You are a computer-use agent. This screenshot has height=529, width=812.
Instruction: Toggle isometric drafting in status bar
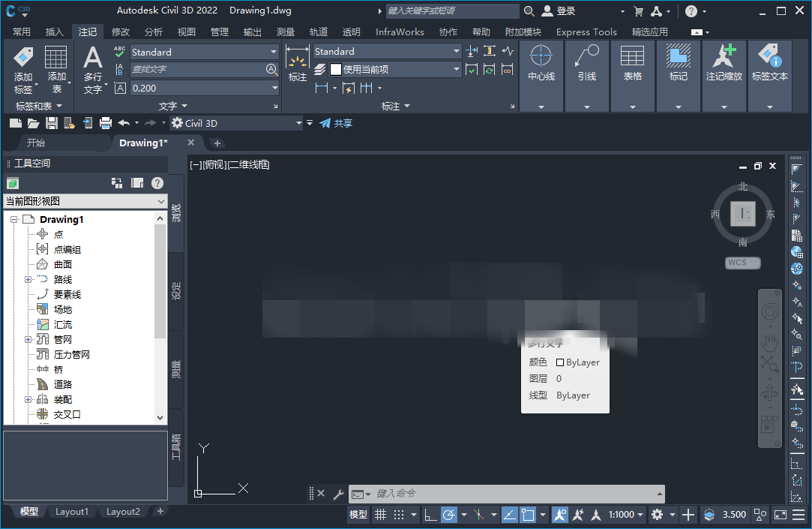coord(478,515)
